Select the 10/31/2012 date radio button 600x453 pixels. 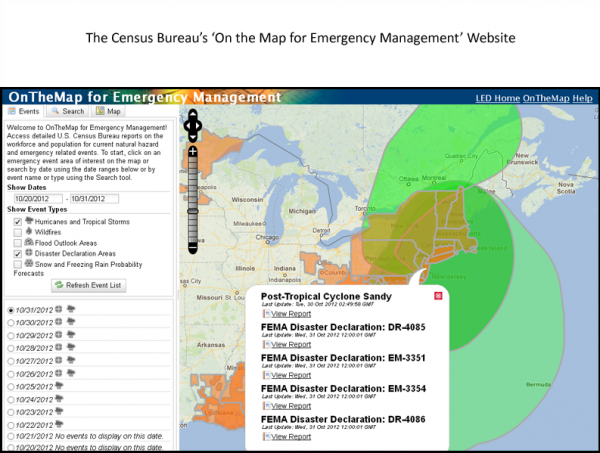(x=11, y=310)
